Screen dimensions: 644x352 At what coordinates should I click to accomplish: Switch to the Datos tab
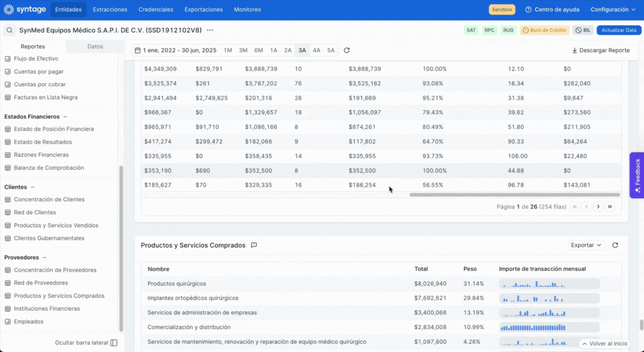[x=95, y=47]
